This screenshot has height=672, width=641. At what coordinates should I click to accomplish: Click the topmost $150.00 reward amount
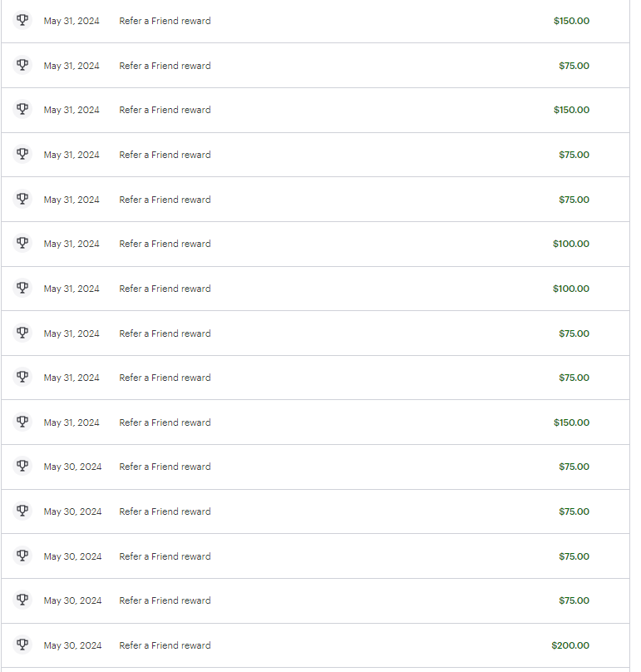[x=572, y=21]
